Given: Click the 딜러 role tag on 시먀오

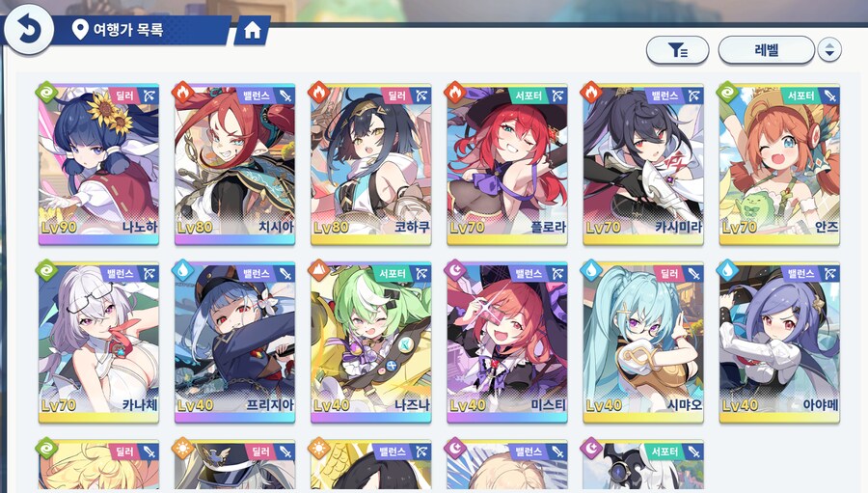Looking at the screenshot, I should [x=668, y=274].
